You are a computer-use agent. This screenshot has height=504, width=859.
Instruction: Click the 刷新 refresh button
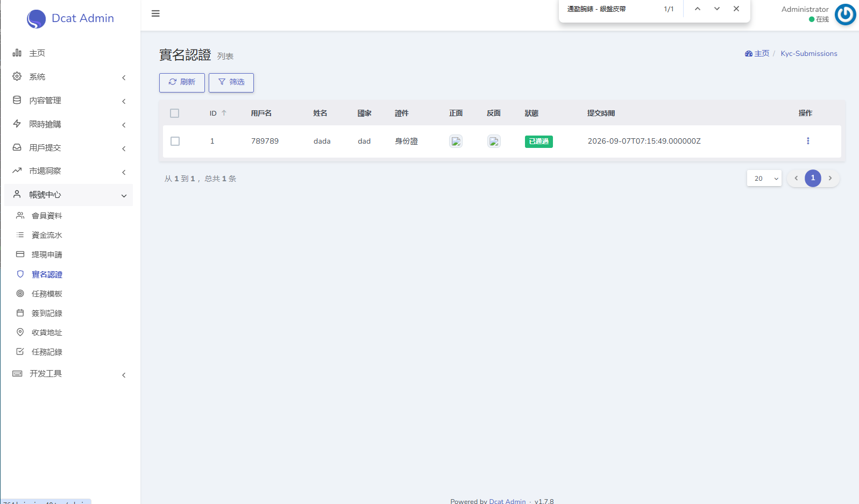tap(182, 82)
